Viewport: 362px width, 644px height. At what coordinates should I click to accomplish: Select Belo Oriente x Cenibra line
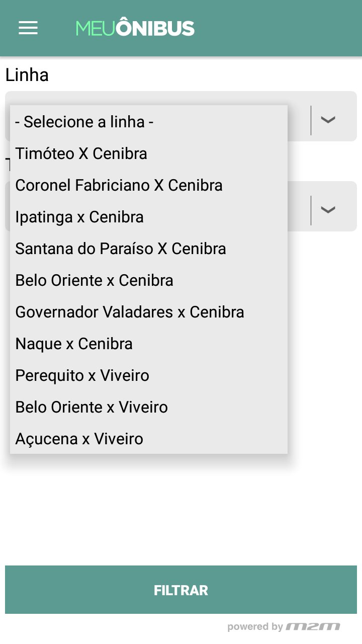pos(94,280)
